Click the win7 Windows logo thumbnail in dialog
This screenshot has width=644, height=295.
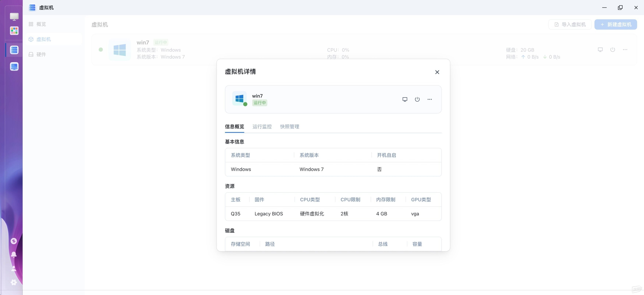pyautogui.click(x=239, y=99)
